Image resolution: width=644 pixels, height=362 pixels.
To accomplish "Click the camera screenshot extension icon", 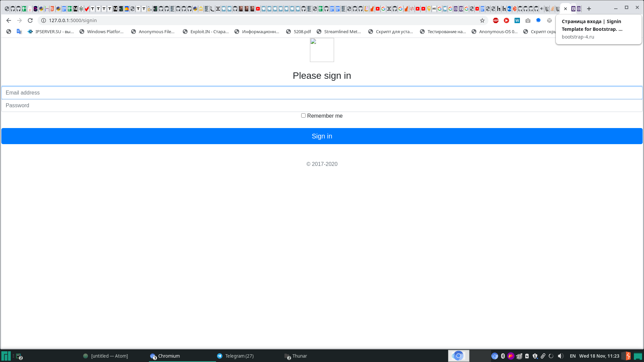I will tap(528, 20).
